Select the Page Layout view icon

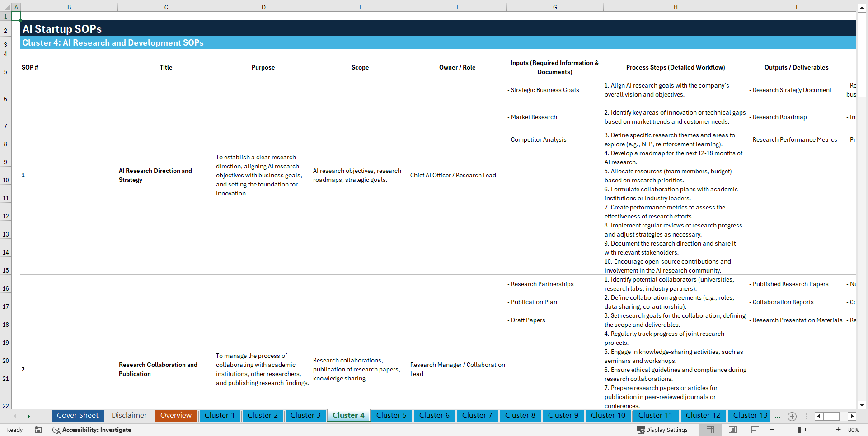coord(732,430)
